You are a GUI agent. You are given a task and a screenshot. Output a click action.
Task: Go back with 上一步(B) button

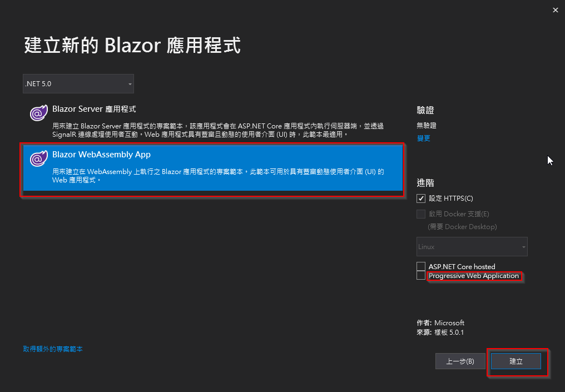pos(460,361)
